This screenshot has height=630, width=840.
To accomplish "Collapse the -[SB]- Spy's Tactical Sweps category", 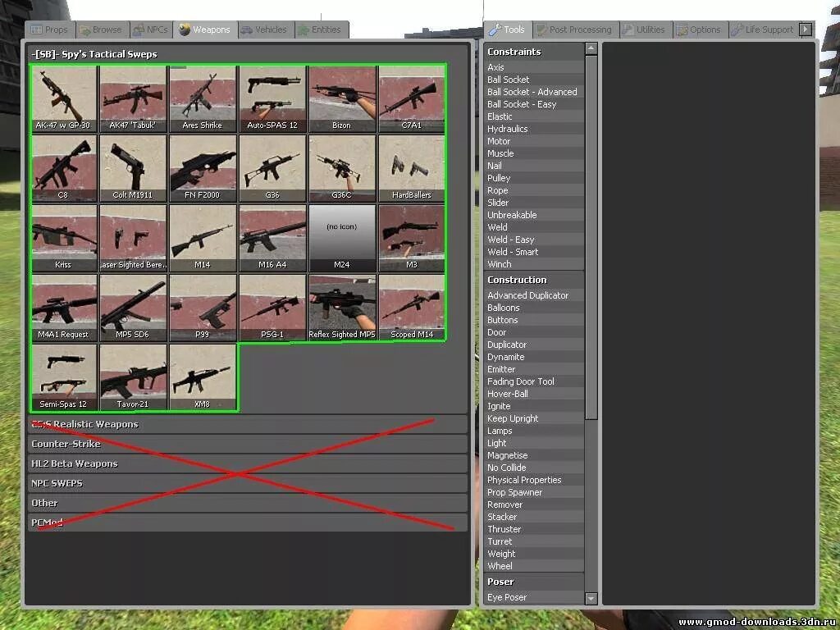I will click(248, 54).
